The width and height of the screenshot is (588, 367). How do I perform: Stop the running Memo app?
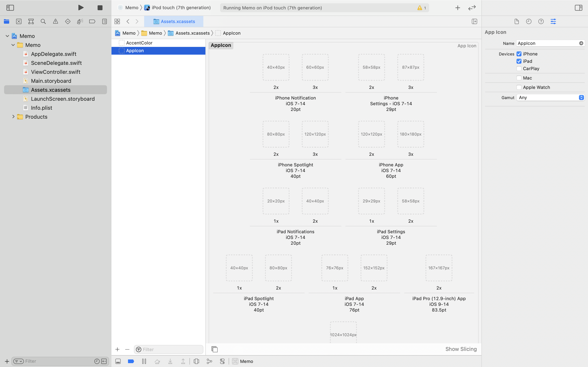point(100,8)
